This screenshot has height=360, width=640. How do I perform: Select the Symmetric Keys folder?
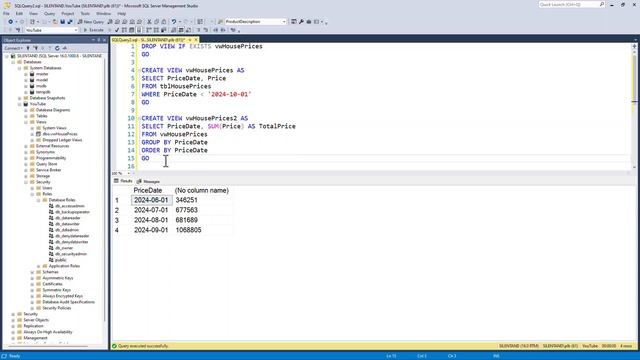point(56,290)
